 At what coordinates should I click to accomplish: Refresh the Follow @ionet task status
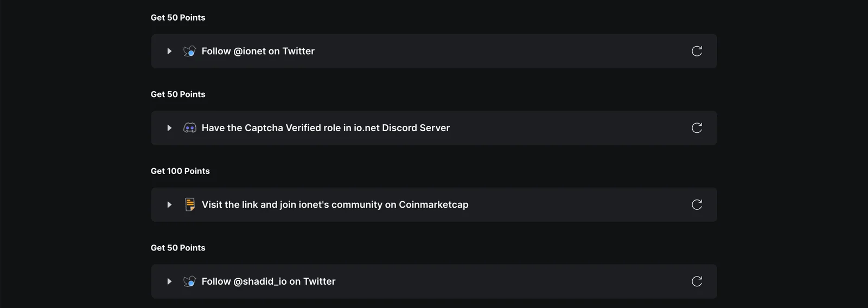697,51
